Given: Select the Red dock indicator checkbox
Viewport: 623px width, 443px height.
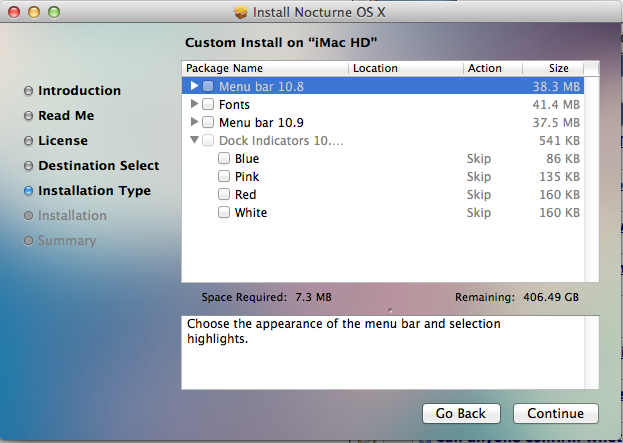Looking at the screenshot, I should point(224,194).
